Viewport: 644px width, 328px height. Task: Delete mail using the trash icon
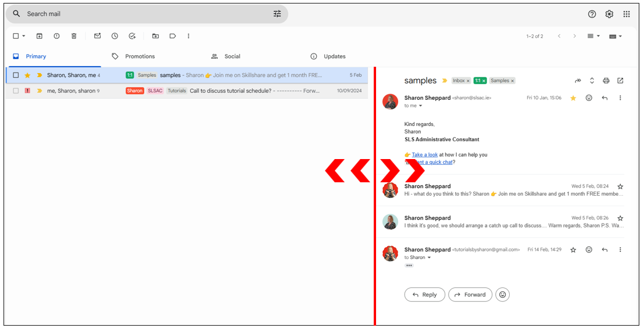tap(74, 36)
